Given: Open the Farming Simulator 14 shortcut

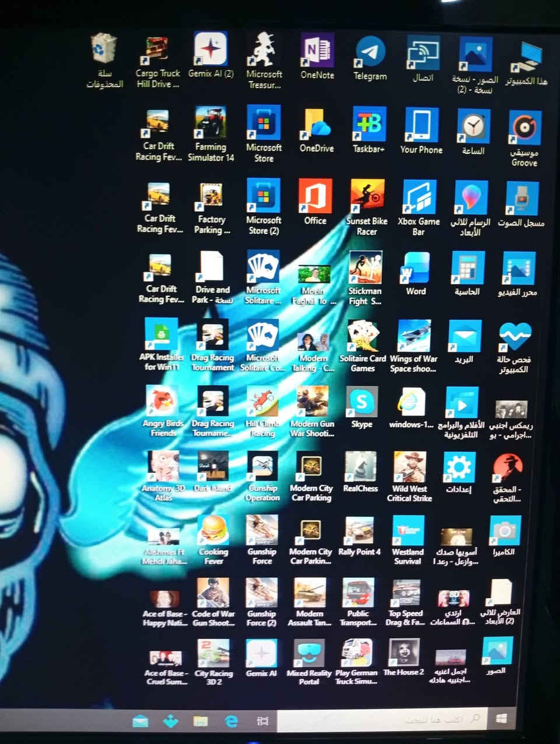Looking at the screenshot, I should coord(211,123).
